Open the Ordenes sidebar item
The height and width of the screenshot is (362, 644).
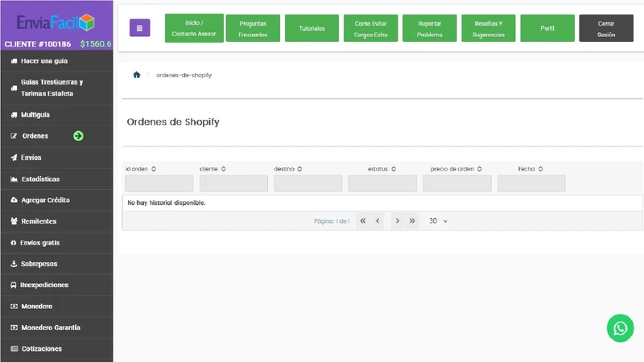pyautogui.click(x=57, y=136)
